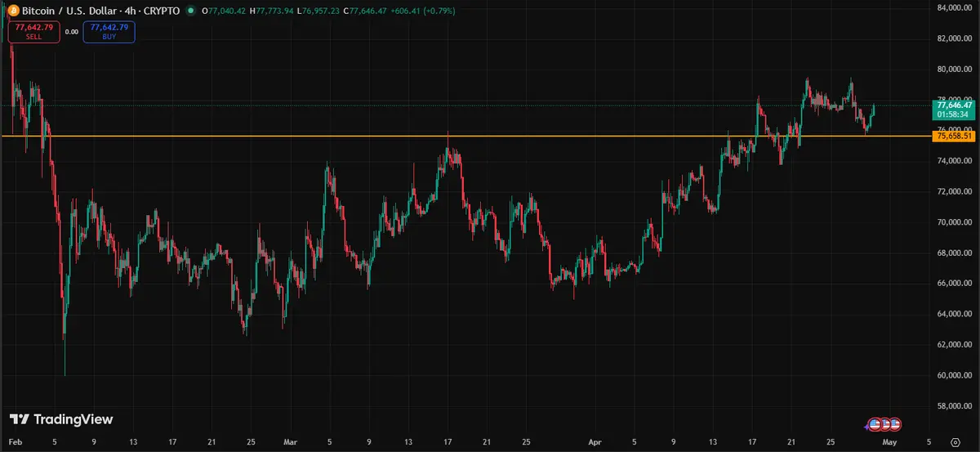Click 58,000.00 on the price axis
Image resolution: width=980 pixels, height=452 pixels.
(x=955, y=406)
